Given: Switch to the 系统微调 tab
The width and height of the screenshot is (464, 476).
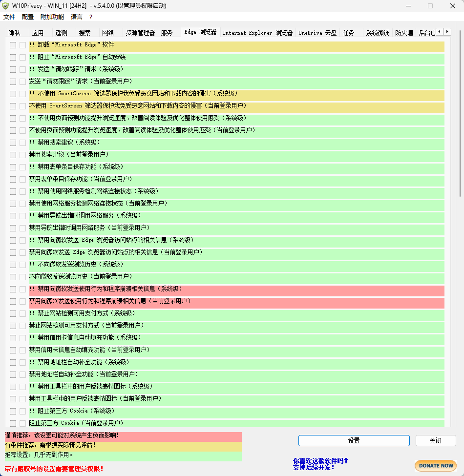Looking at the screenshot, I should click(378, 33).
